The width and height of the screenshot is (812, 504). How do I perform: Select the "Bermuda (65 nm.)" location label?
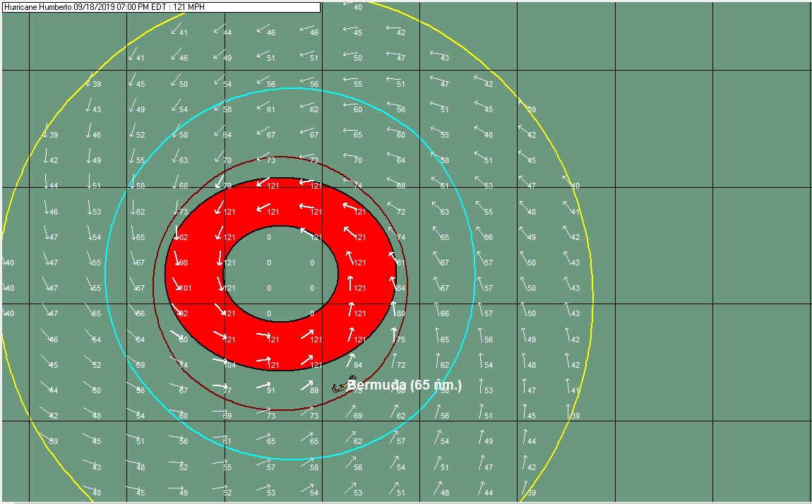tap(404, 385)
